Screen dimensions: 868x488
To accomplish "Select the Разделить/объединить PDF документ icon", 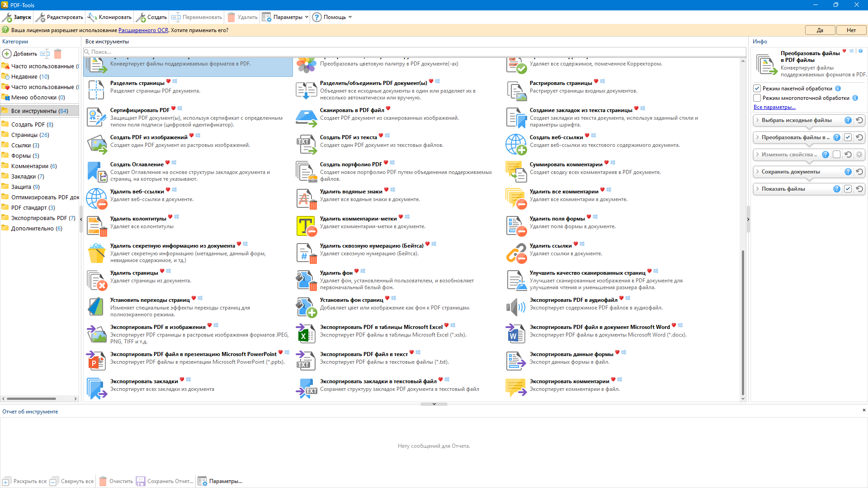I will pos(306,89).
